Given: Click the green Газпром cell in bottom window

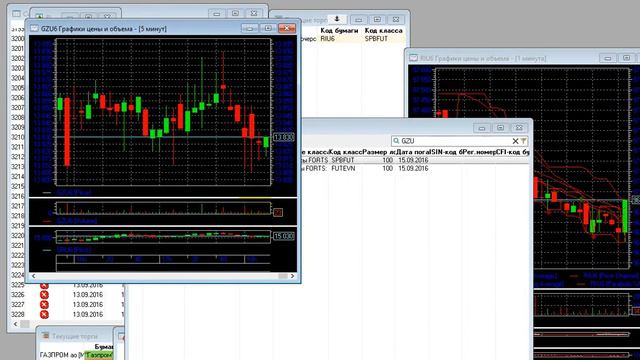Looking at the screenshot, I should [x=98, y=356].
